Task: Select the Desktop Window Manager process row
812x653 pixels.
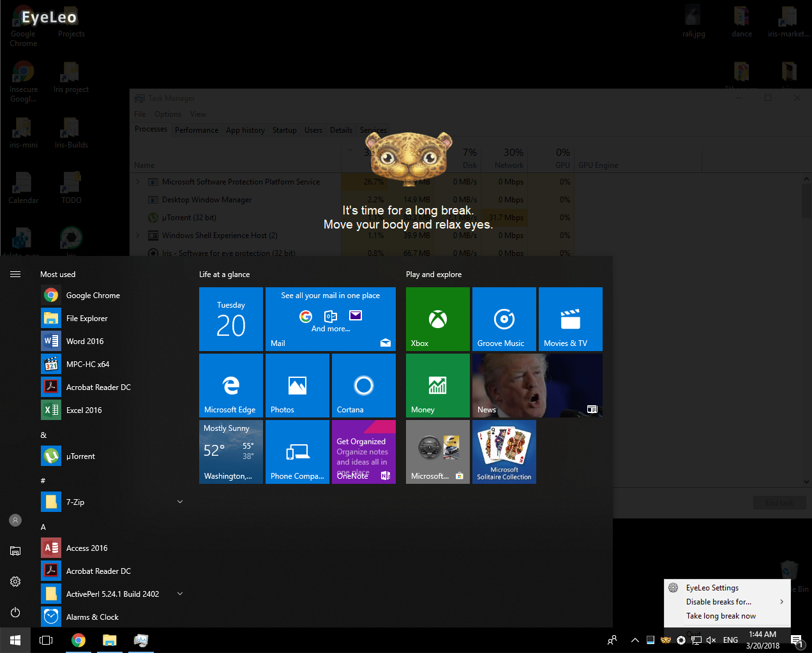Action: (x=352, y=200)
